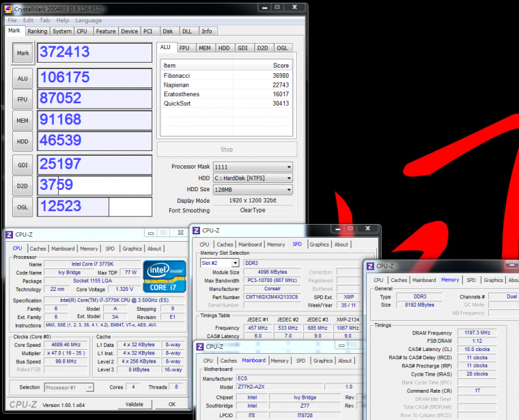519x420 pixels.
Task: Open the HDD drive selection dropdown
Action: [x=252, y=178]
